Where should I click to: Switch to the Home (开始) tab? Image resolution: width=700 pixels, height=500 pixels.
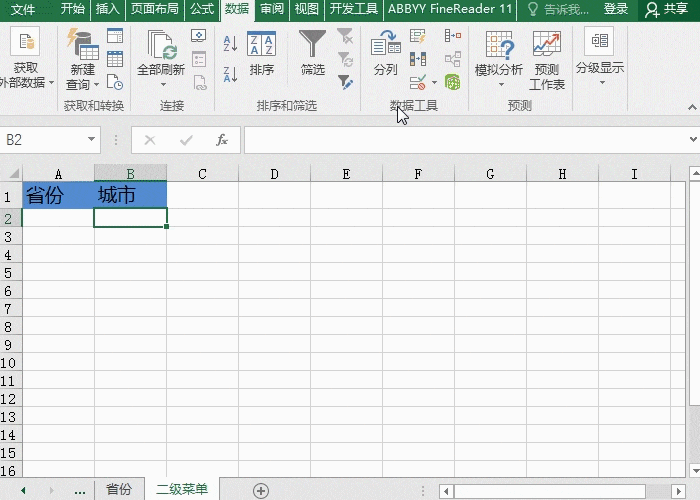(72, 9)
